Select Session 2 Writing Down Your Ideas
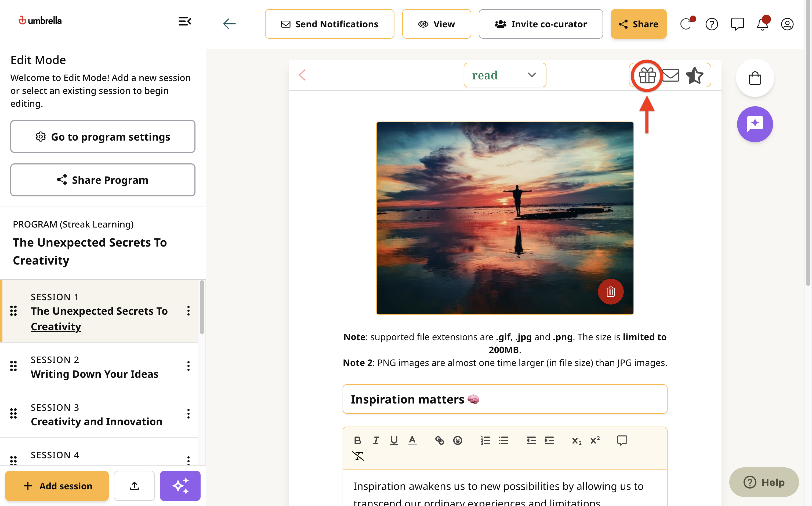Viewport: 812px width, 506px height. point(99,366)
